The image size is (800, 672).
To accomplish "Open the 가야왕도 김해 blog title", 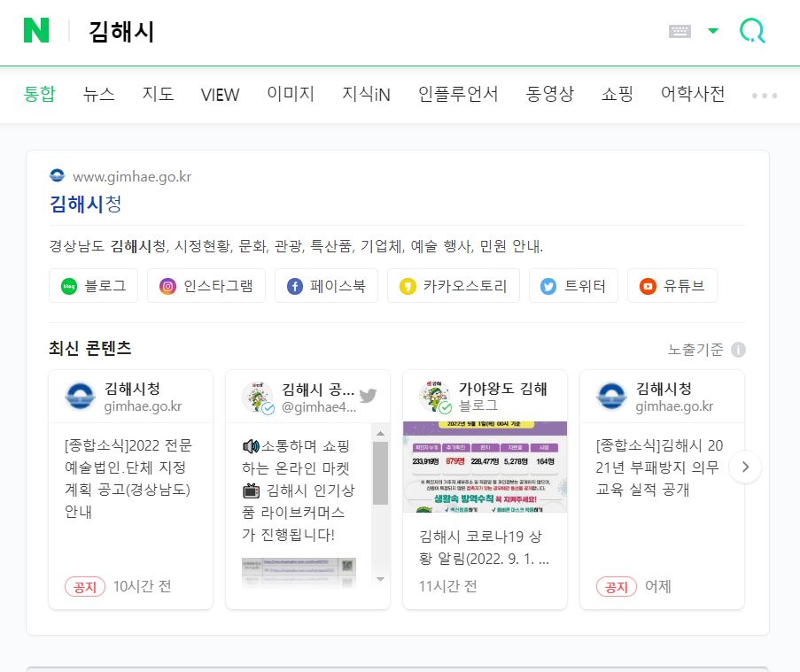I will (x=502, y=389).
